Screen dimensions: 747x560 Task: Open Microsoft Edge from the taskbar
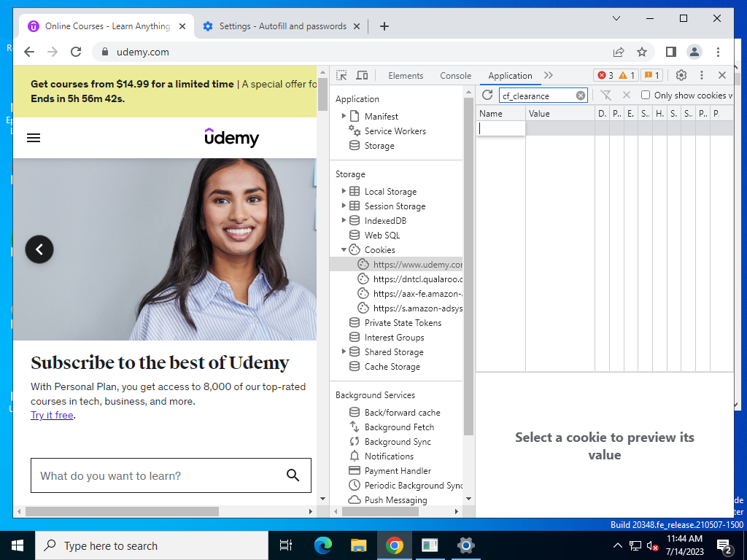pyautogui.click(x=323, y=545)
